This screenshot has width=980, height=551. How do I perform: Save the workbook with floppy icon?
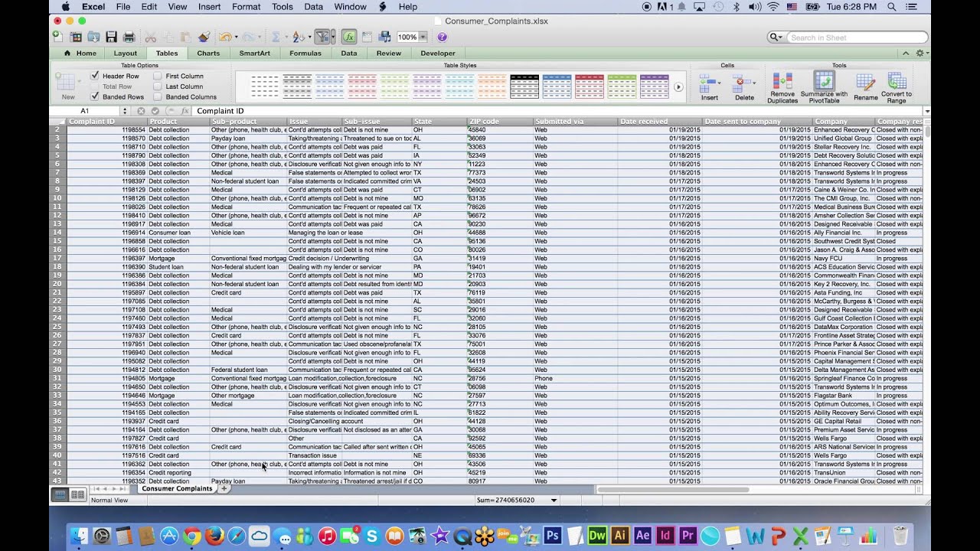(112, 37)
